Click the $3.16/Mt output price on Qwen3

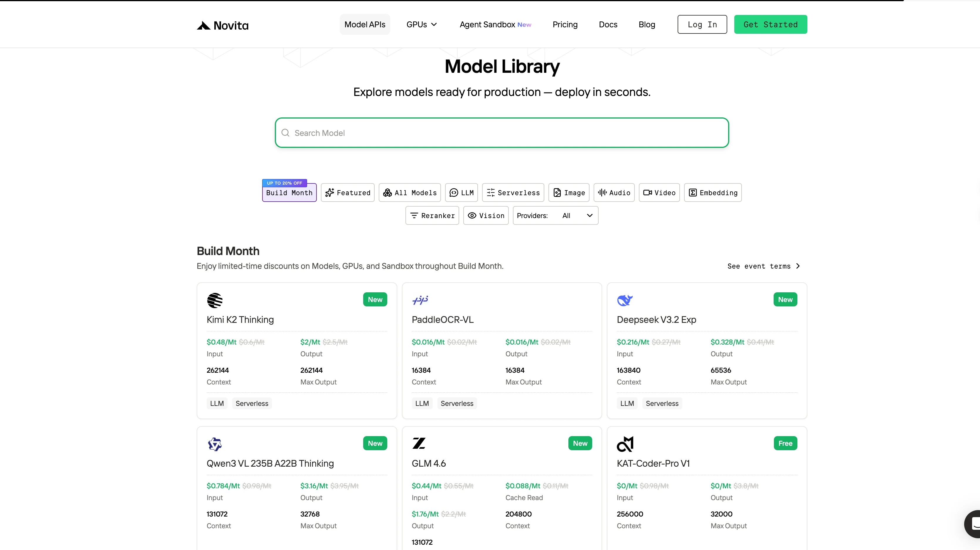coord(314,486)
